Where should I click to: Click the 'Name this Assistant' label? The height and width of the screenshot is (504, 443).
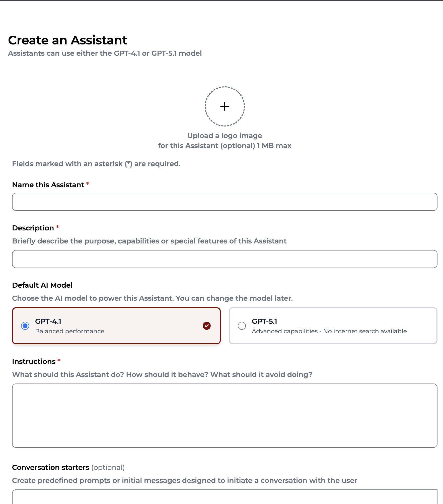click(x=48, y=185)
